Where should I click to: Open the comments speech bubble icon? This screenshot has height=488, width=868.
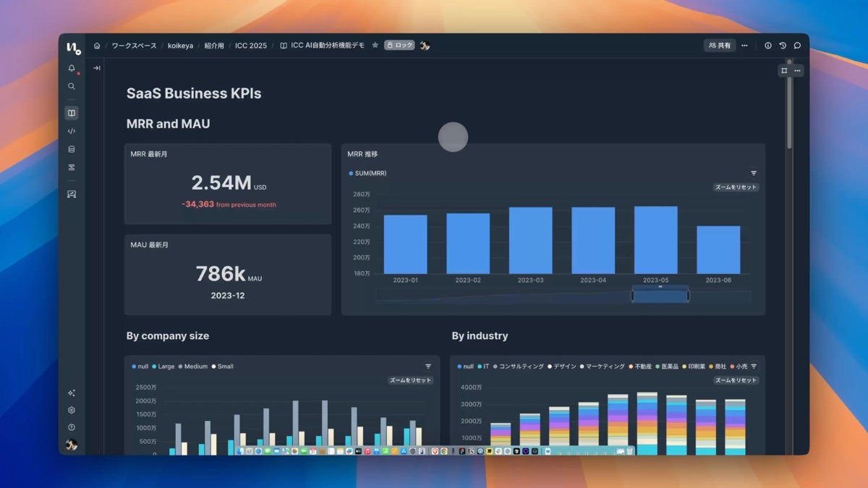(797, 46)
